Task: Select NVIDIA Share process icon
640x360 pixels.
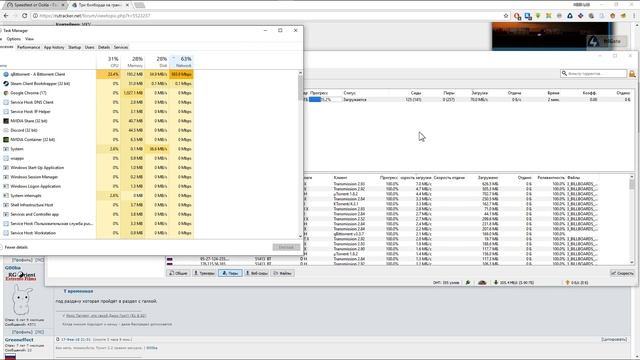Action: coord(6,121)
